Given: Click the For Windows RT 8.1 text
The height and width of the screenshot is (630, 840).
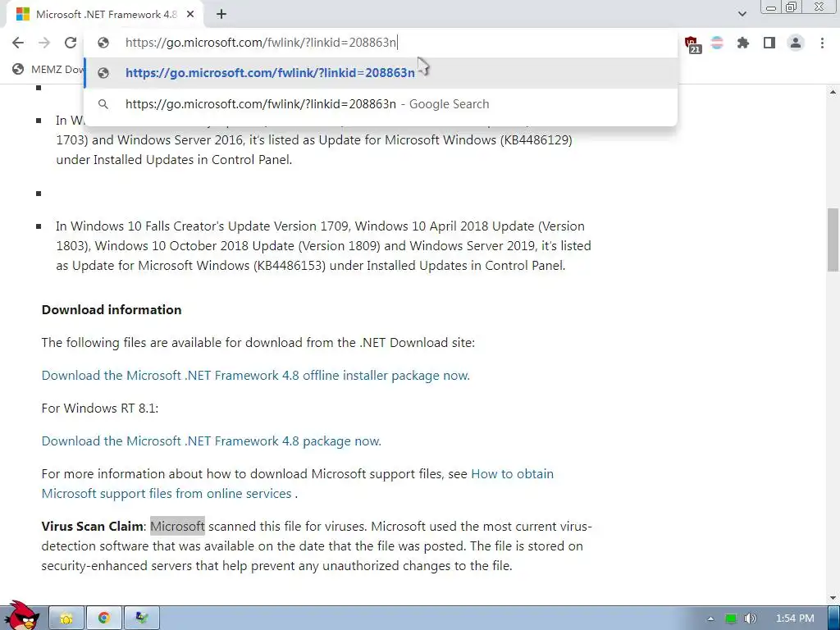Looking at the screenshot, I should tap(99, 409).
